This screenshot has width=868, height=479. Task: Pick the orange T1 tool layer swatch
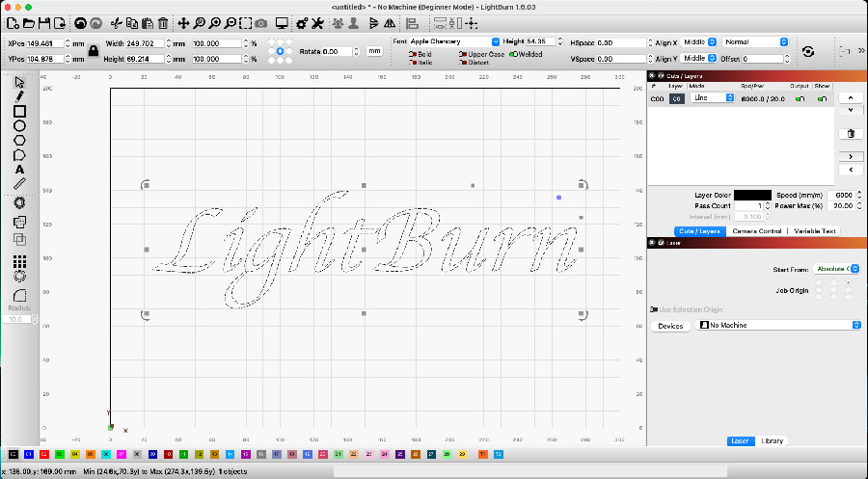pos(483,454)
